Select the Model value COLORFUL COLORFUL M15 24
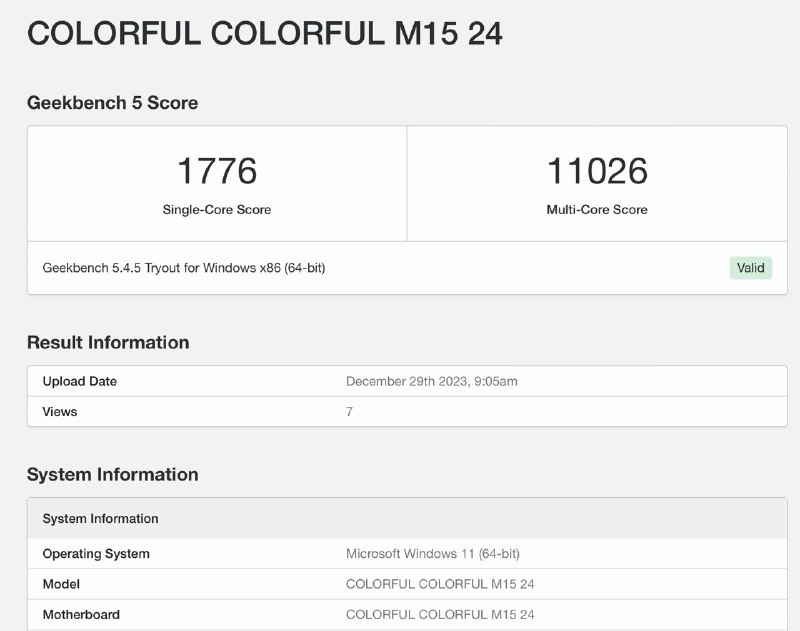 (x=440, y=584)
